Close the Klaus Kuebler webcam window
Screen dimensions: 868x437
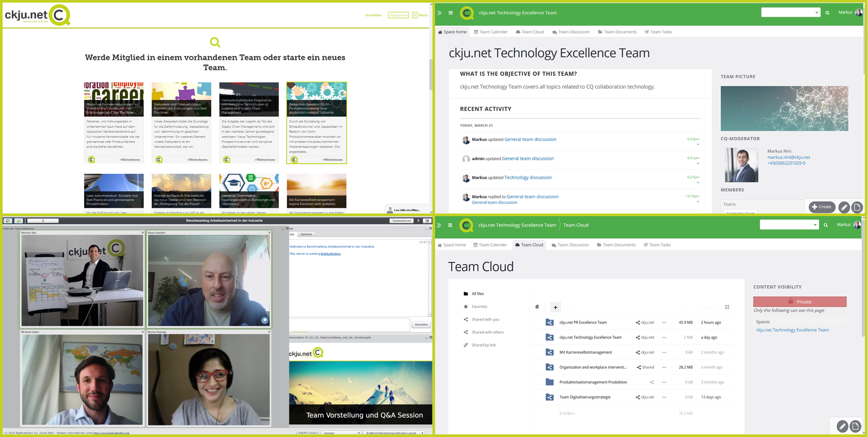[269, 233]
